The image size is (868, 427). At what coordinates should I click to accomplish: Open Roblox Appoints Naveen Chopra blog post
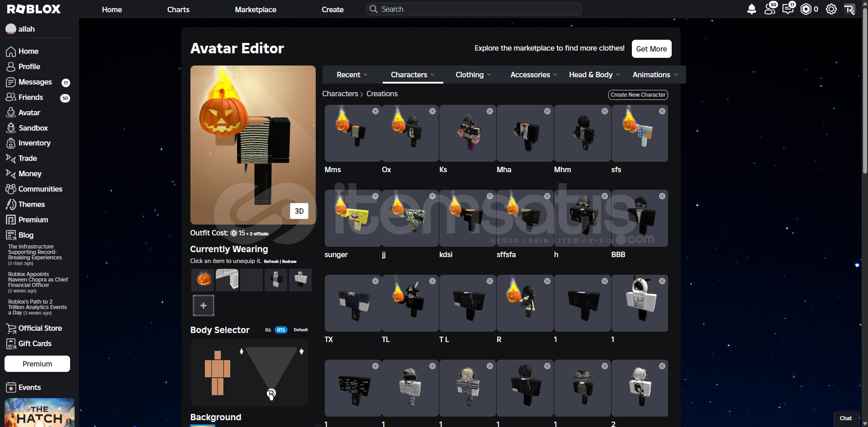[x=38, y=282]
